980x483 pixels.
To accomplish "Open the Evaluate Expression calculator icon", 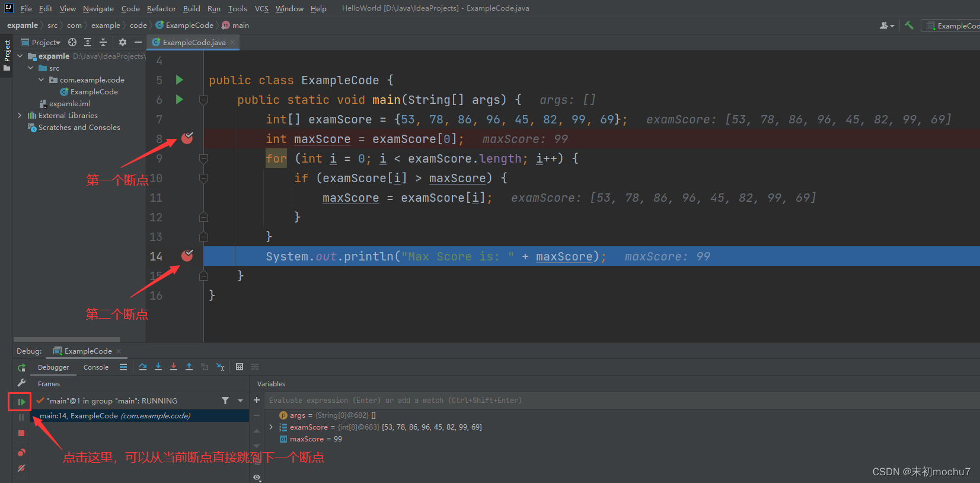I will (x=240, y=367).
